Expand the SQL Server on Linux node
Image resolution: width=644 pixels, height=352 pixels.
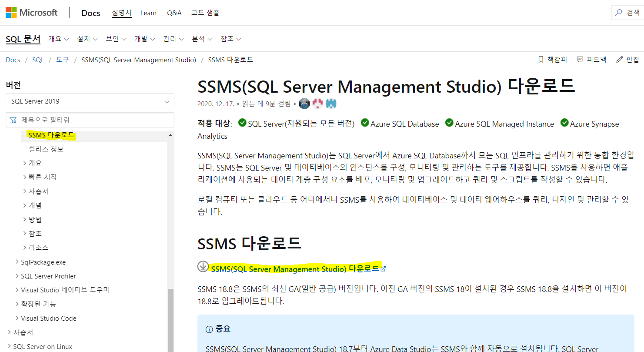(x=10, y=346)
